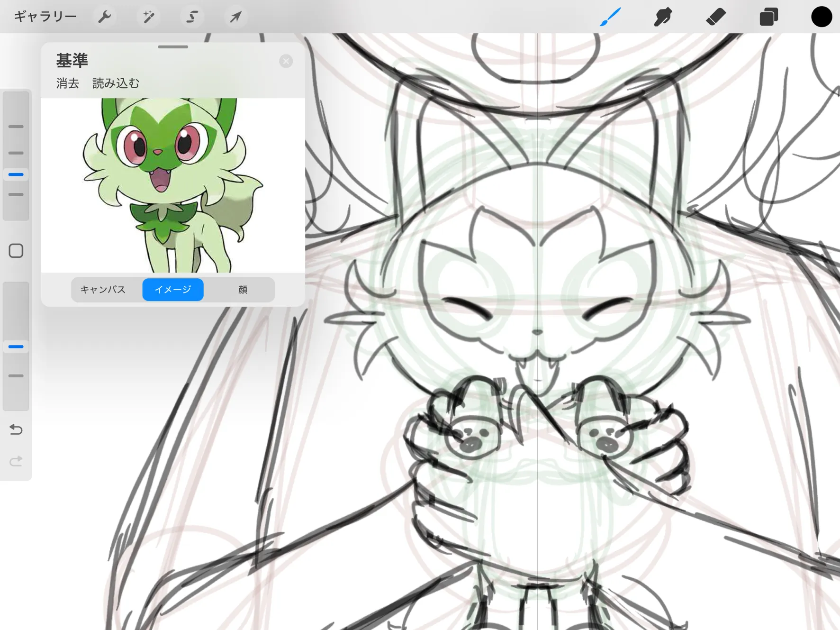Click the Sprigatito reference image
The image size is (840, 630).
pos(173,185)
